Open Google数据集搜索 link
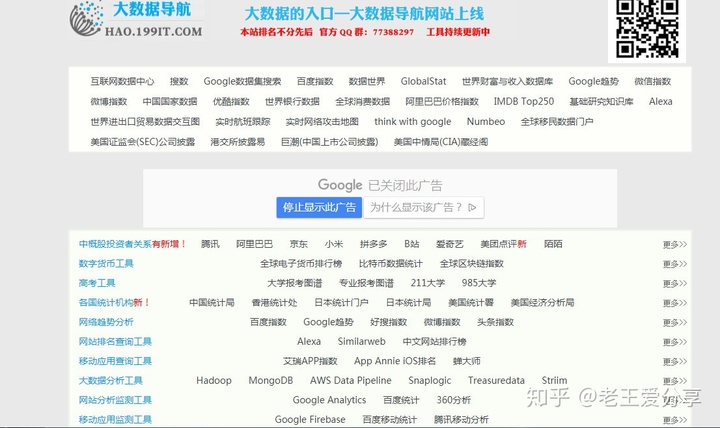The height and width of the screenshot is (428, 720). pos(242,81)
